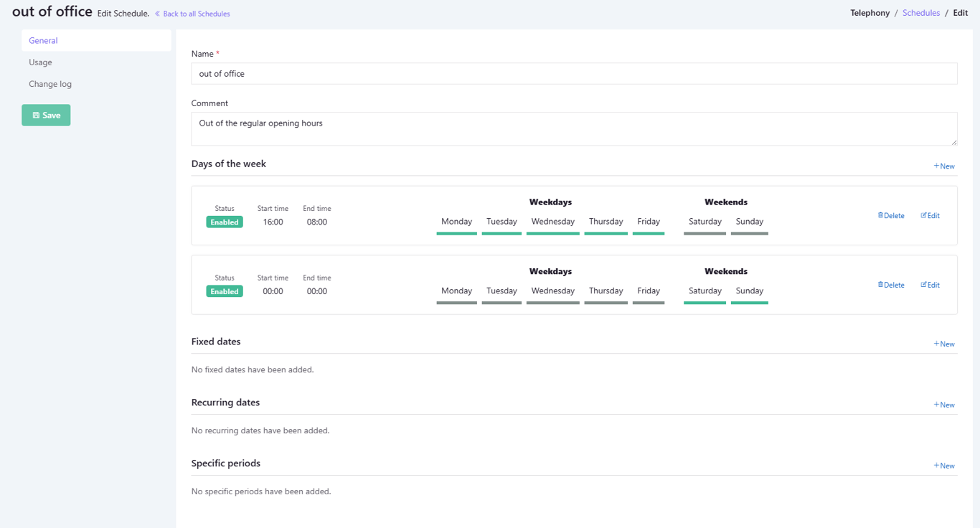The width and height of the screenshot is (980, 528).
Task: Click the Name input field
Action: (x=574, y=73)
